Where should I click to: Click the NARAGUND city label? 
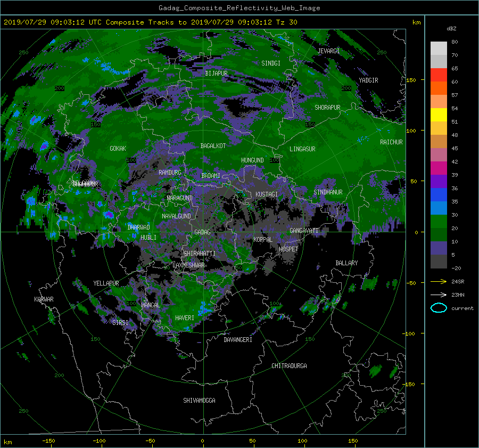180,198
